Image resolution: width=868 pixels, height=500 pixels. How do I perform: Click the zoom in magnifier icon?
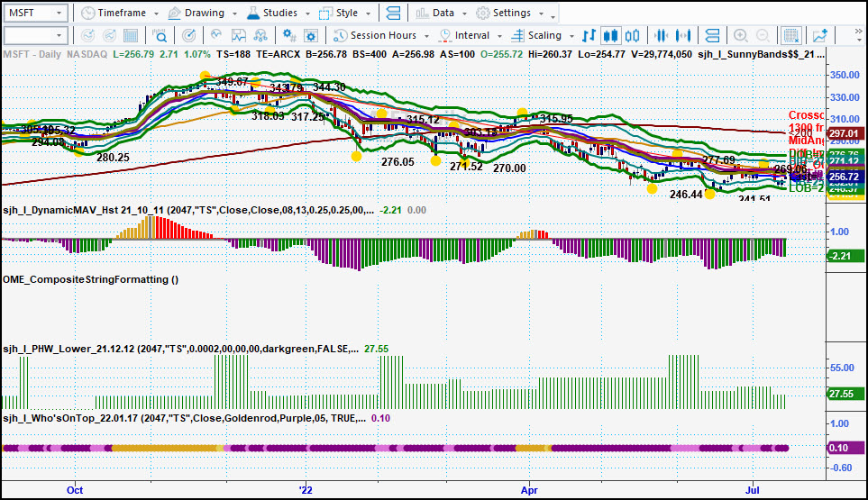coord(741,35)
